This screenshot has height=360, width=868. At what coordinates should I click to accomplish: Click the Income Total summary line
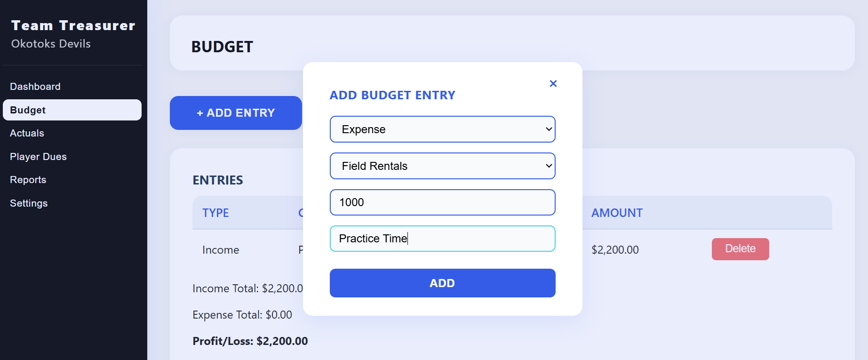[248, 288]
